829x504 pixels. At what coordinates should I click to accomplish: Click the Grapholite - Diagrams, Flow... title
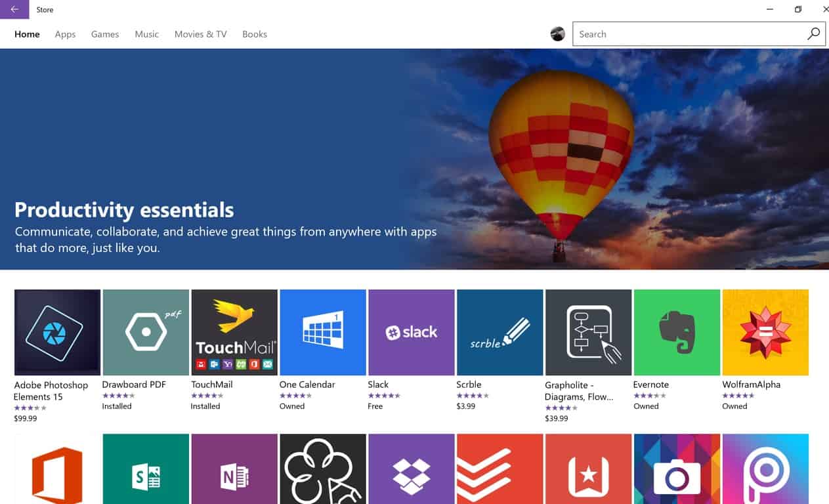pos(579,390)
